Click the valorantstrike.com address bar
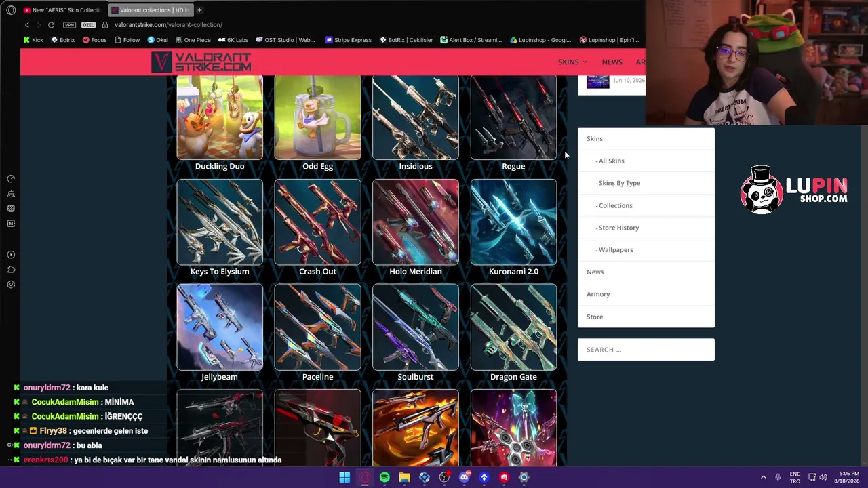Image resolution: width=868 pixels, height=488 pixels. click(168, 25)
